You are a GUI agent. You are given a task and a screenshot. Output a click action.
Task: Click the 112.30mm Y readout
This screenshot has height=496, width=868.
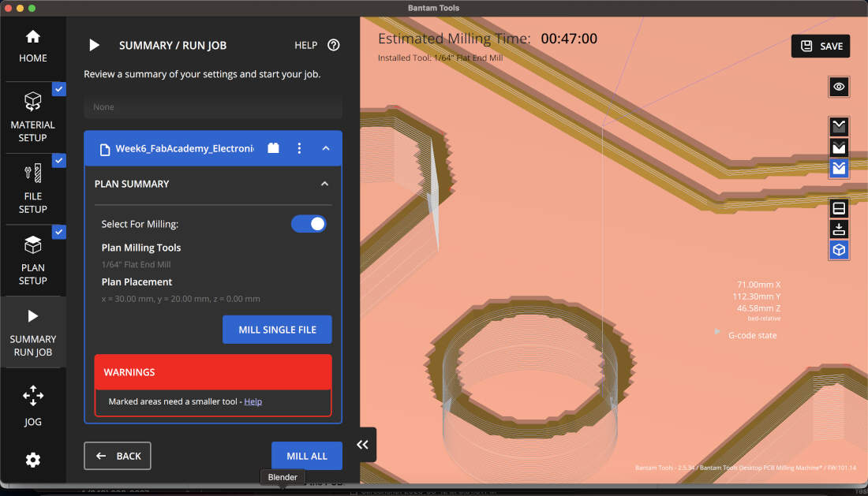pyautogui.click(x=756, y=296)
